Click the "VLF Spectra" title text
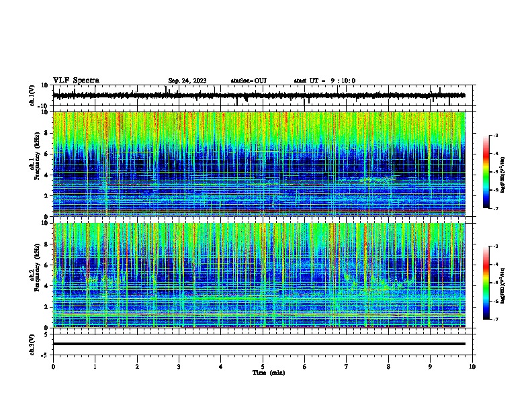This screenshot has height=411, width=532. [76, 81]
